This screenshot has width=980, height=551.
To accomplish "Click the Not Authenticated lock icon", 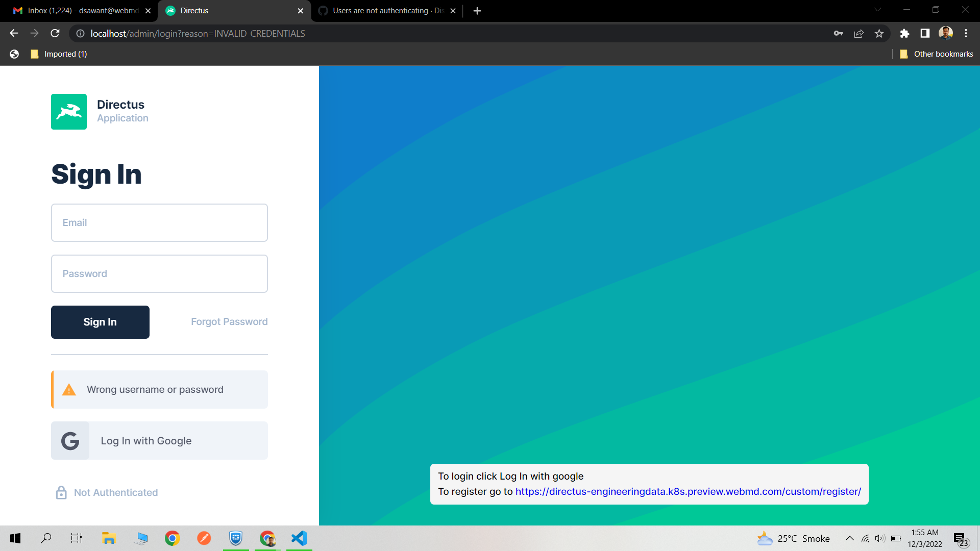I will point(61,492).
